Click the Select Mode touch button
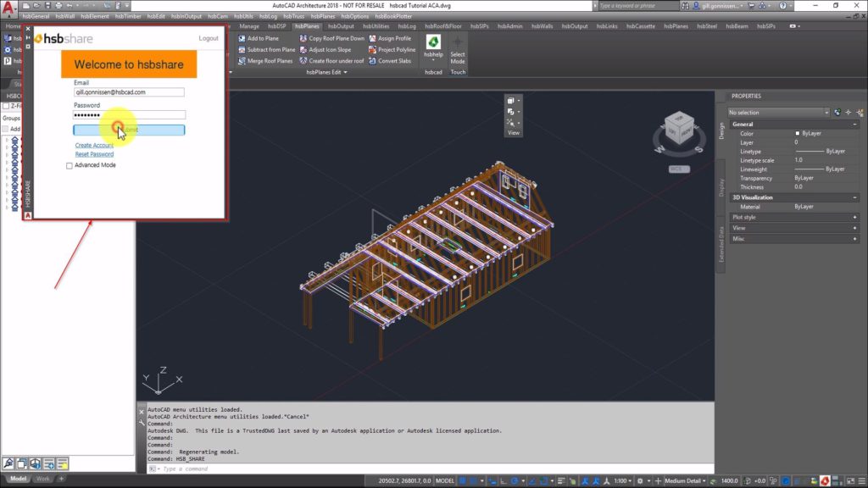The width and height of the screenshot is (868, 488). [458, 50]
